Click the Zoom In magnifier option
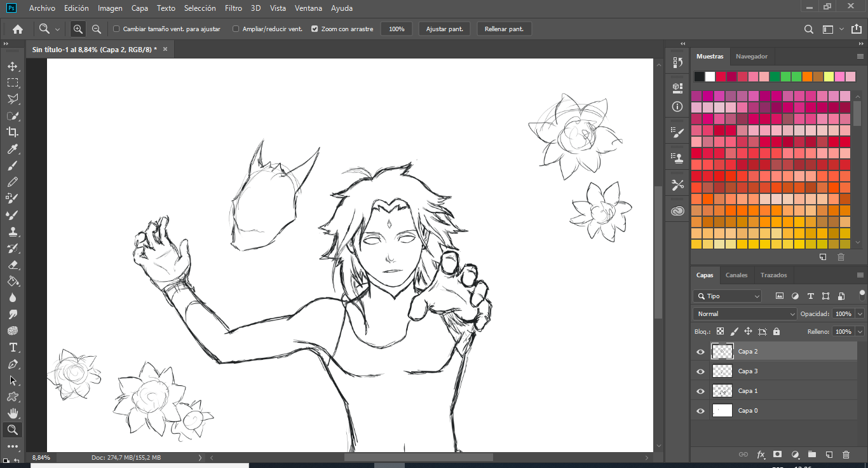The image size is (868, 468). coord(78,29)
